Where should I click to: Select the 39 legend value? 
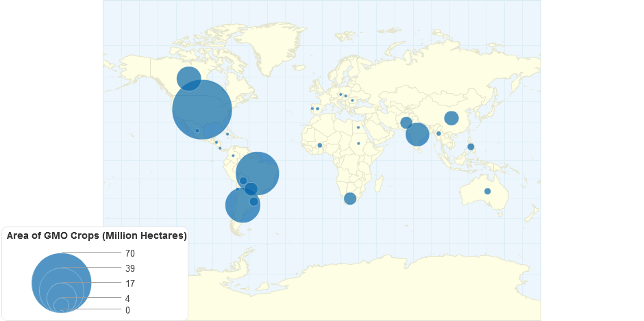coord(130,268)
